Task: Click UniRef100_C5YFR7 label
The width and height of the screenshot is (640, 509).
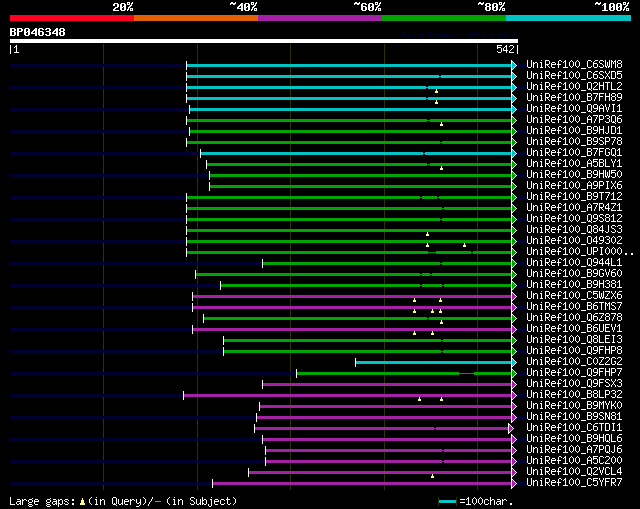Action: click(574, 483)
